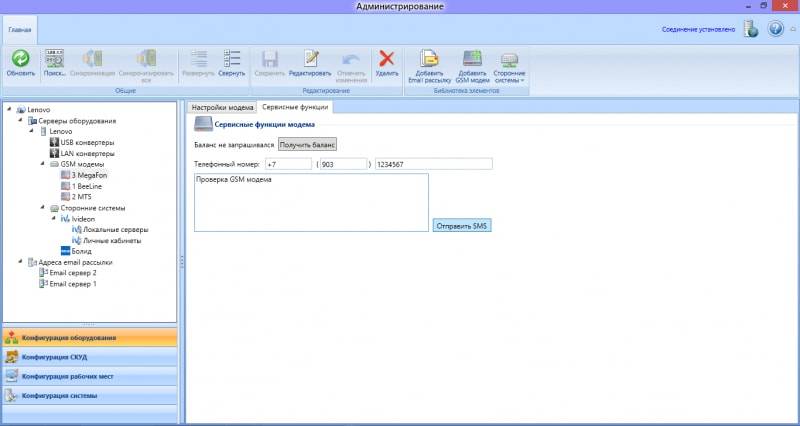
Task: Collapse the GSM модемы tree node
Action: click(x=44, y=164)
